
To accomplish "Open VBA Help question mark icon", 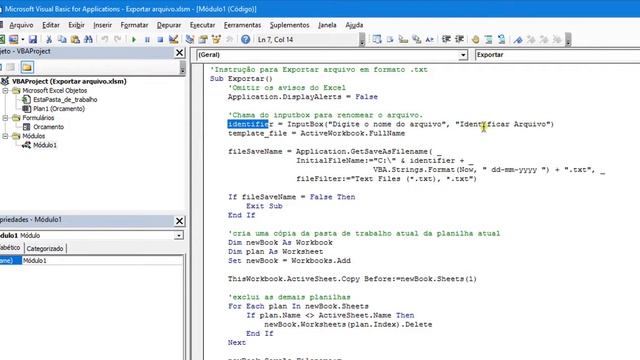I will (245, 40).
